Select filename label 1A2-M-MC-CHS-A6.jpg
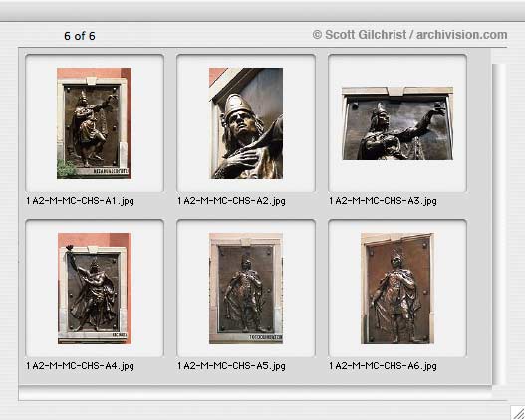The width and height of the screenshot is (525, 420). coord(383,366)
